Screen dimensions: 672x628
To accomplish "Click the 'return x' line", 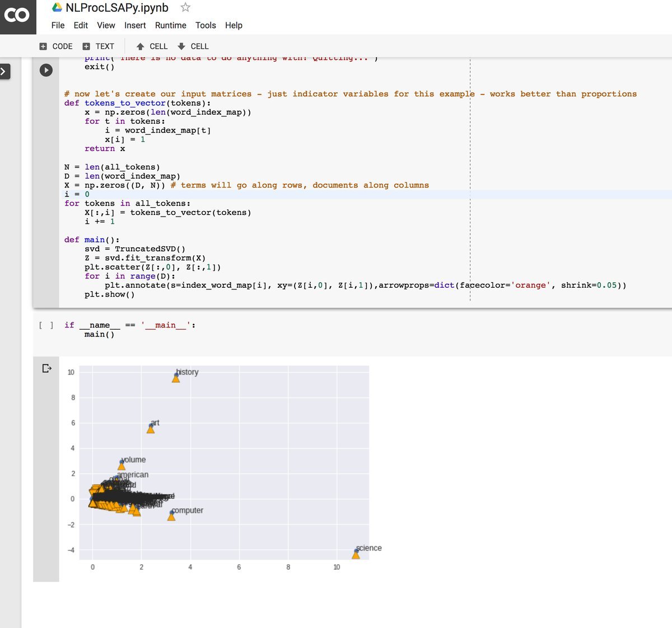I will point(105,148).
